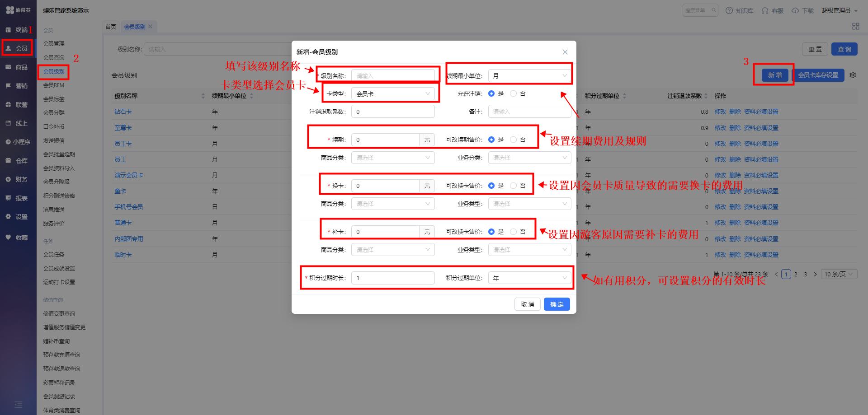Click the 重置 button
This screenshot has height=415, width=868.
tap(815, 49)
